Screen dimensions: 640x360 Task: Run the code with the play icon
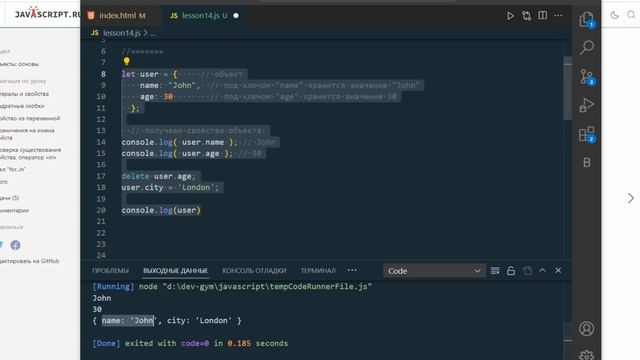tap(510, 16)
